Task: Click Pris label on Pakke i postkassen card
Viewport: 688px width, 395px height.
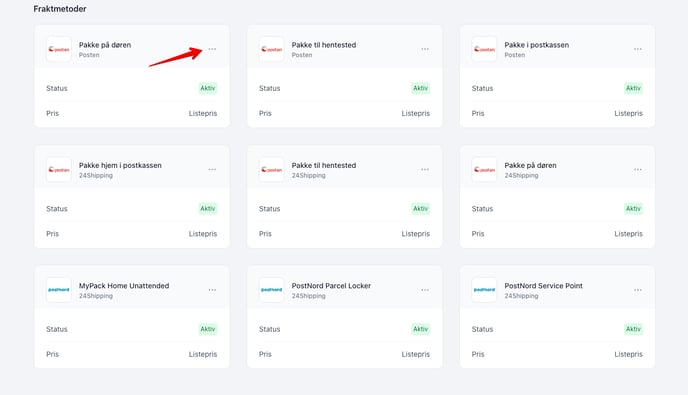Action: (478, 113)
